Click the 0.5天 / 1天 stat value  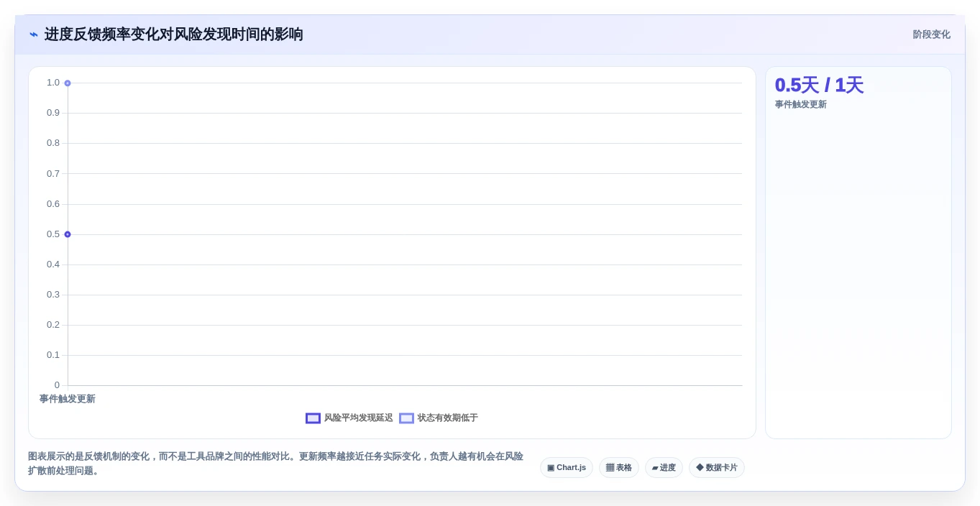tap(819, 85)
